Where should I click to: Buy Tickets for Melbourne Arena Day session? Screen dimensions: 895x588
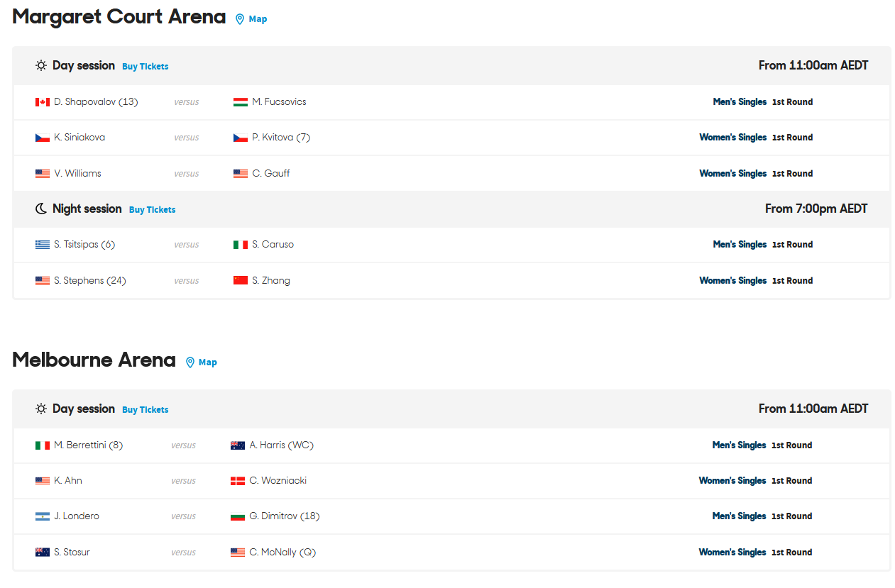(145, 410)
